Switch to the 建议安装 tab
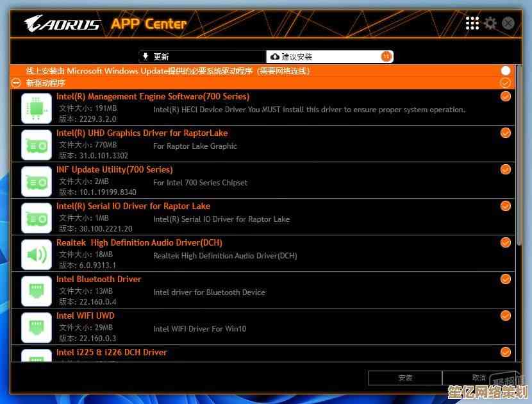Image resolution: width=532 pixels, height=404 pixels. pyautogui.click(x=329, y=56)
